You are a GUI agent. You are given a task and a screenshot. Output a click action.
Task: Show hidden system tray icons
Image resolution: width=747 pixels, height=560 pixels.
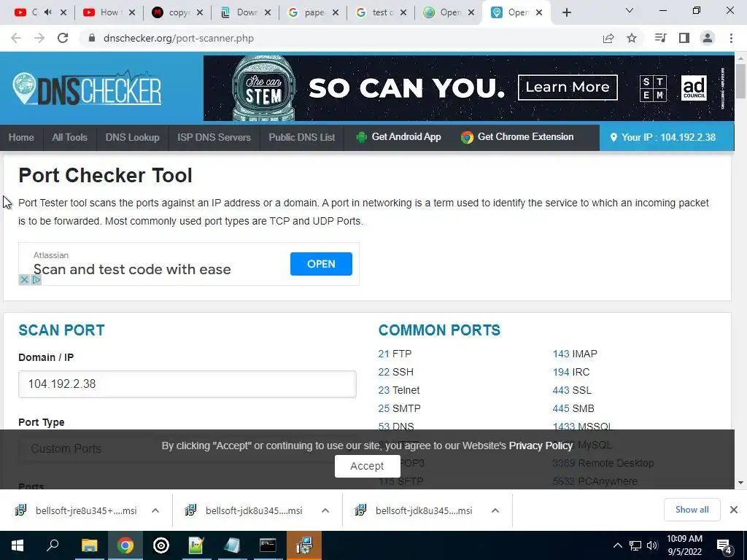pyautogui.click(x=617, y=545)
